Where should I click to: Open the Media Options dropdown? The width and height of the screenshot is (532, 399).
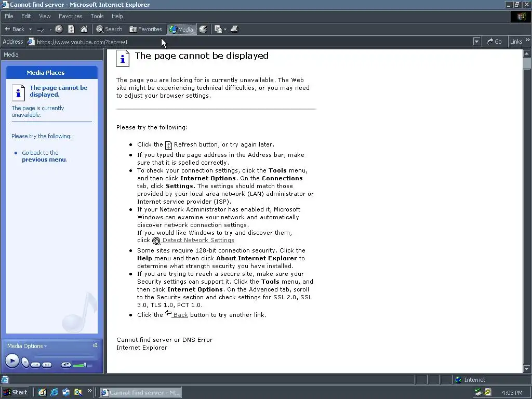coord(27,346)
